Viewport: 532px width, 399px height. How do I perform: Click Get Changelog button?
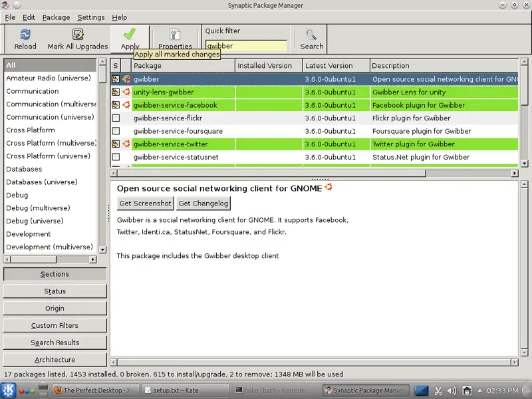203,203
